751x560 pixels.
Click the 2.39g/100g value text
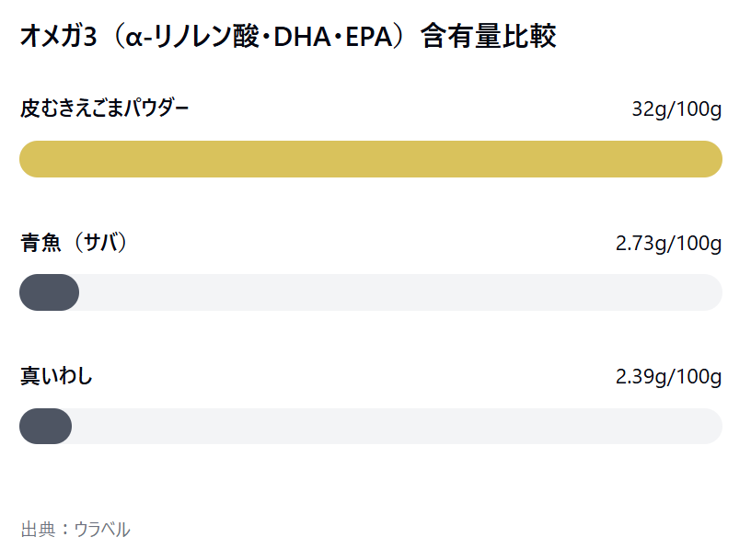[668, 377]
